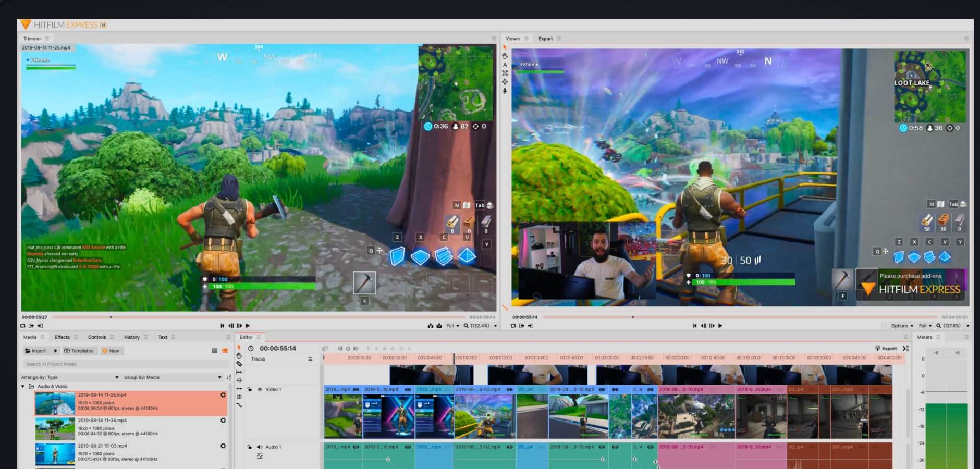Click the Templates button

[79, 351]
